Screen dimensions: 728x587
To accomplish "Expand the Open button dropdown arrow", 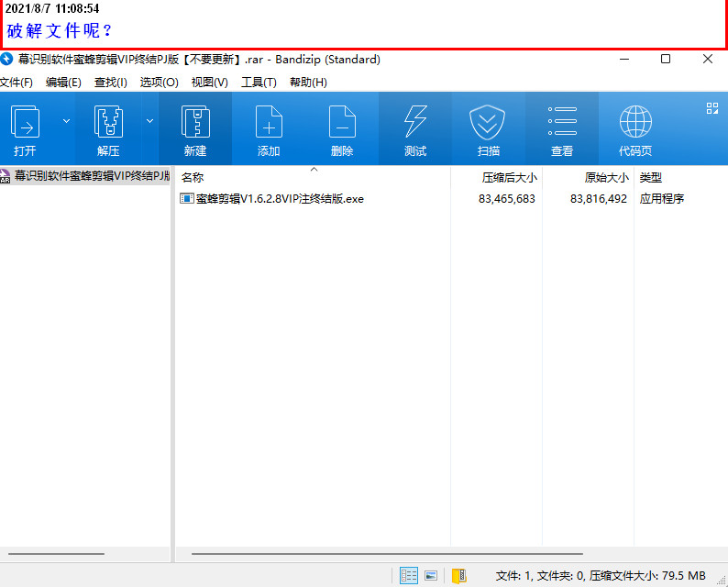I will (x=66, y=121).
